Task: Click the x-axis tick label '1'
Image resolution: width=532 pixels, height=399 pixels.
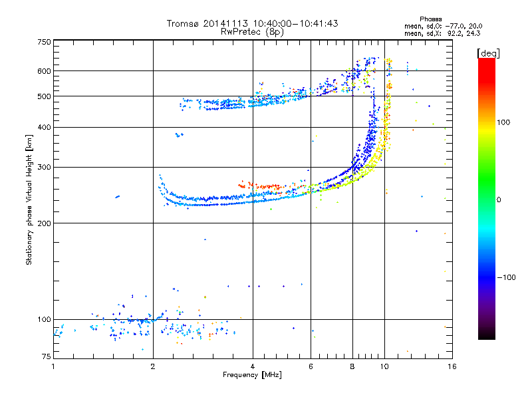Action: coord(53,366)
